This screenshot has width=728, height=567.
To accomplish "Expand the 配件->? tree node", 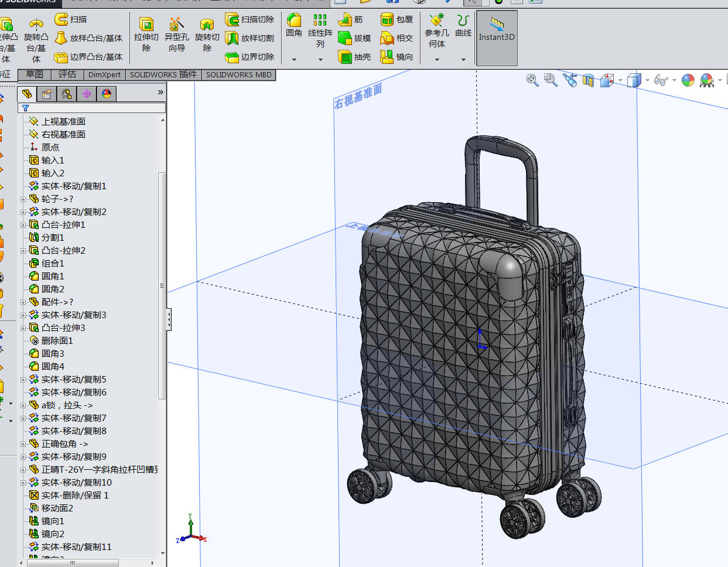I will [23, 302].
